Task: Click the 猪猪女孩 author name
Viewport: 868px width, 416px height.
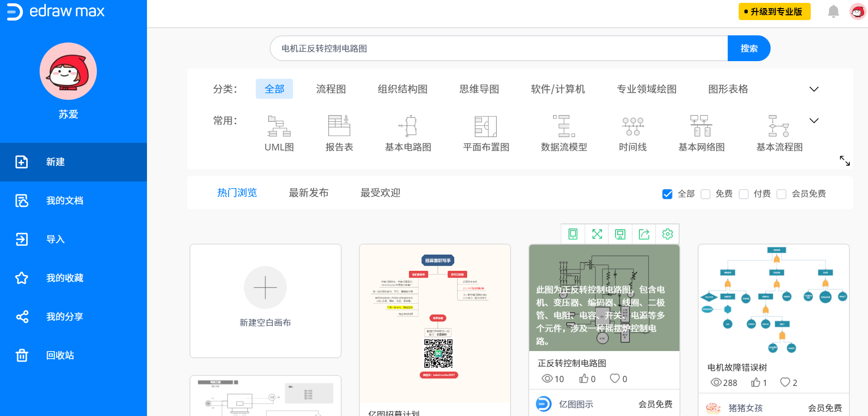Action: [x=745, y=408]
